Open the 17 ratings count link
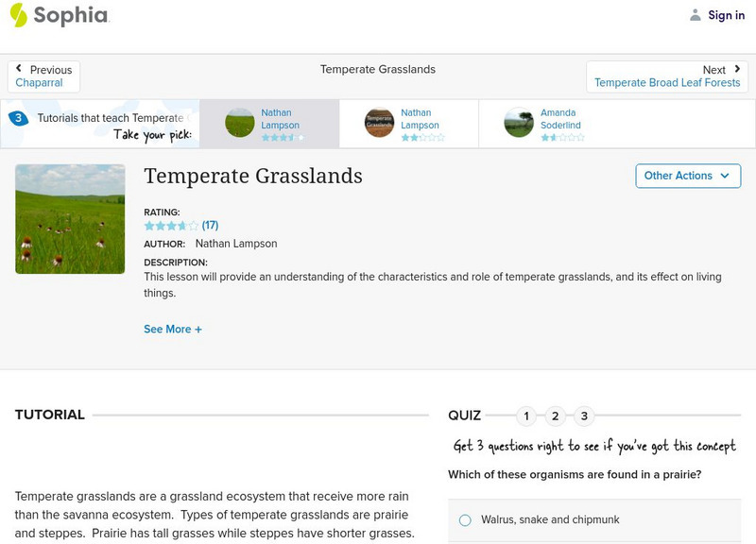 tap(210, 226)
